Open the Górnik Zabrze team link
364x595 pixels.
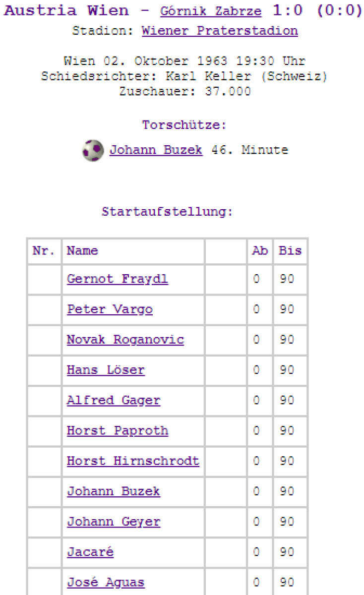(210, 11)
